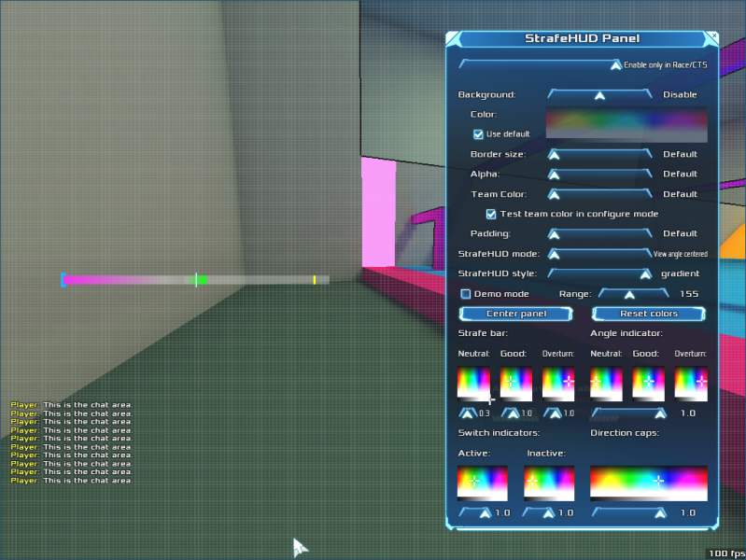Click the Center panel button
The height and width of the screenshot is (560, 746).
516,314
